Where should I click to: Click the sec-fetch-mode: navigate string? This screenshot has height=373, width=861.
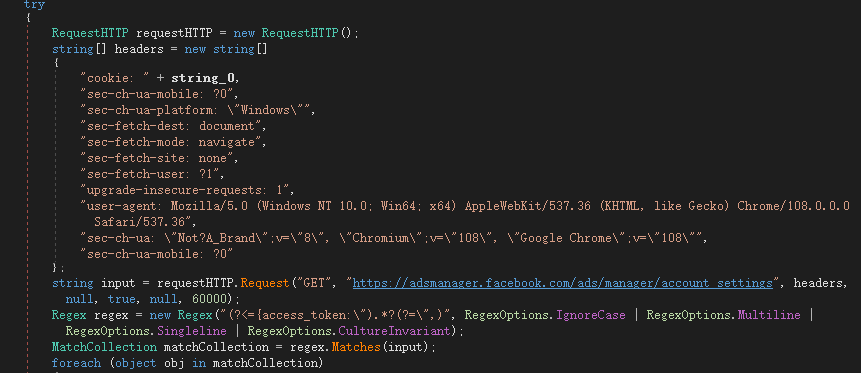coord(173,142)
